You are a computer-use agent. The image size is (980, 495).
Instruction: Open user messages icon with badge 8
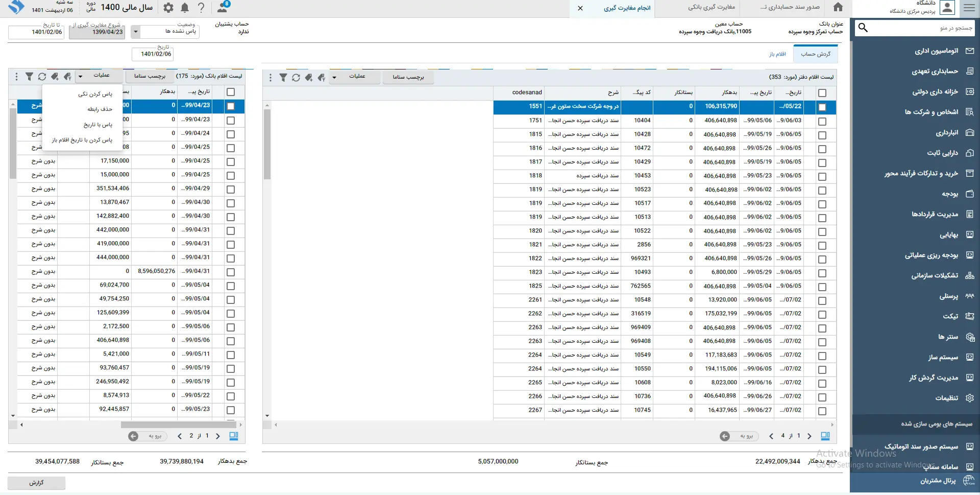point(223,7)
